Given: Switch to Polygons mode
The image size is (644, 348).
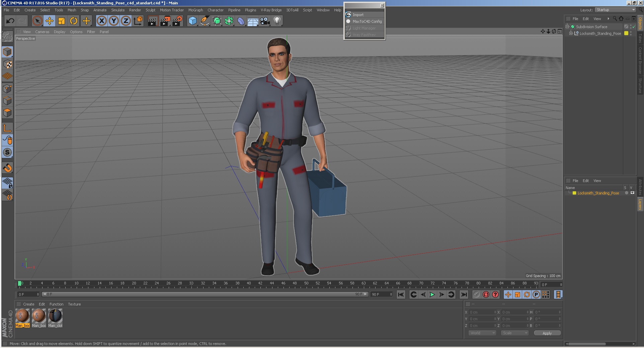Looking at the screenshot, I should coord(7,113).
